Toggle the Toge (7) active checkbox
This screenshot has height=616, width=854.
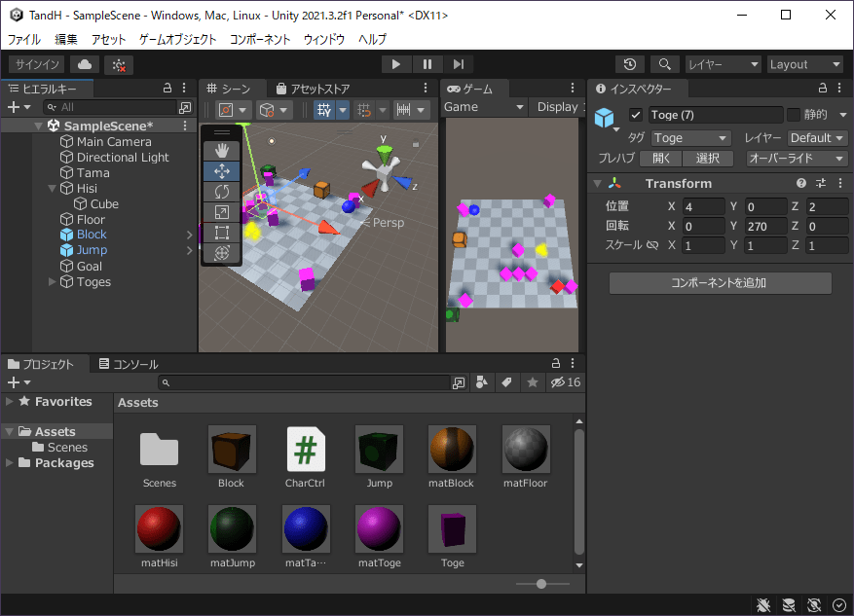tap(635, 115)
